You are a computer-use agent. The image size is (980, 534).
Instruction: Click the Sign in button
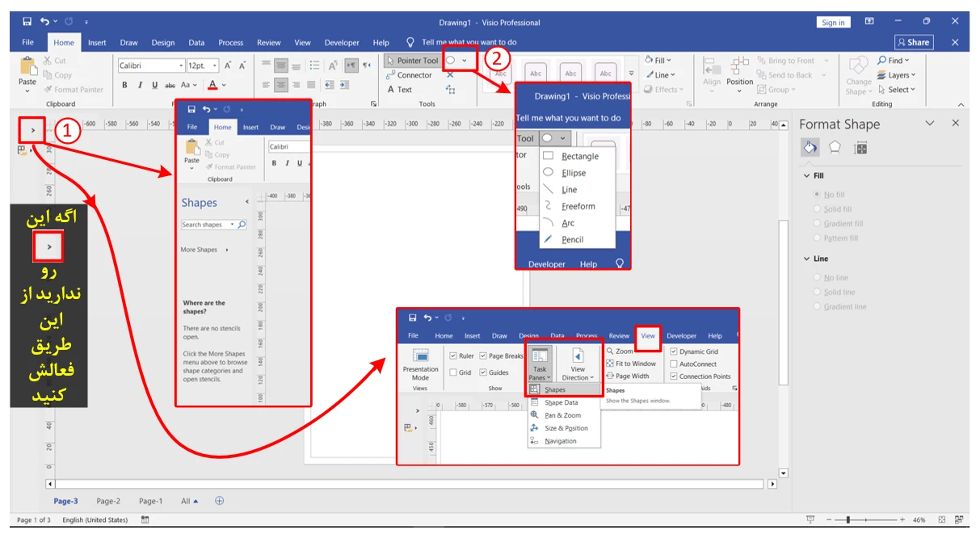(x=832, y=23)
